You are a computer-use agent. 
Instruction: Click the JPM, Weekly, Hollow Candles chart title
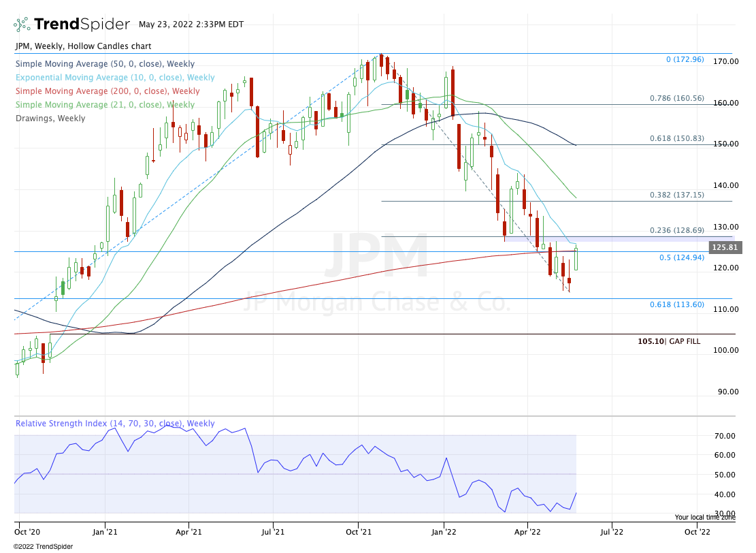pos(84,46)
